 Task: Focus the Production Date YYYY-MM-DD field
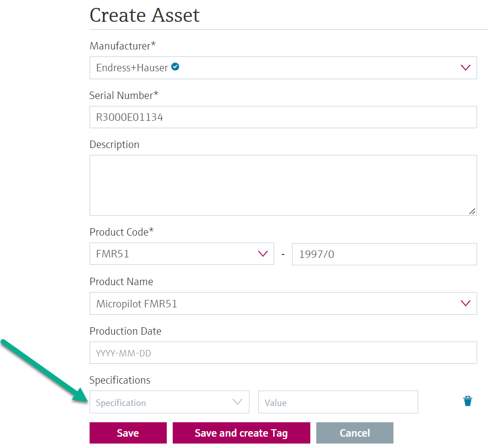pos(283,353)
